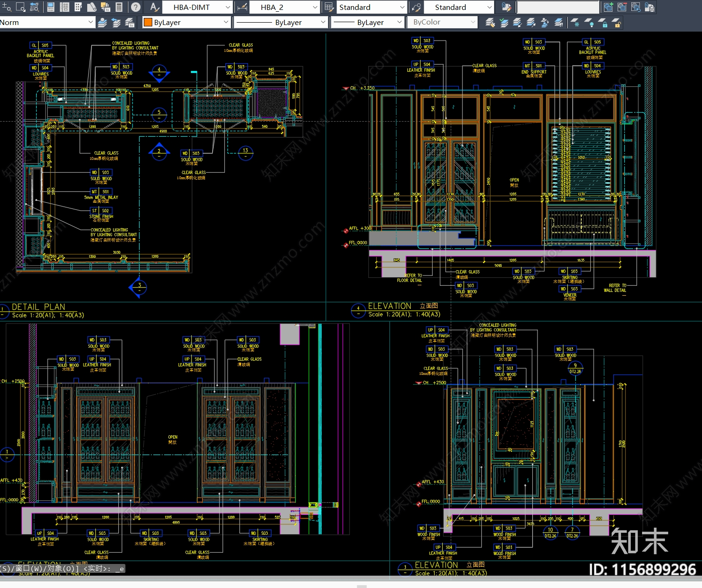The image size is (702, 588).
Task: Toggle the Layer Freeze snowflake icon
Action: point(575,22)
